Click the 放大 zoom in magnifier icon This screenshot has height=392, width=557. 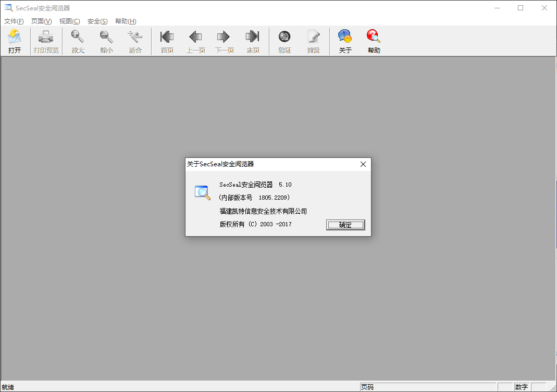(x=78, y=38)
